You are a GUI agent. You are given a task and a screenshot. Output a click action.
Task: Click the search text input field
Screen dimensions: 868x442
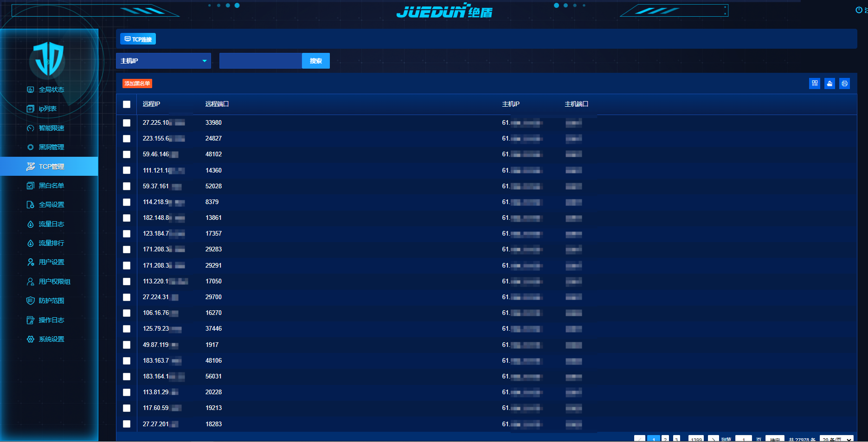[260, 61]
